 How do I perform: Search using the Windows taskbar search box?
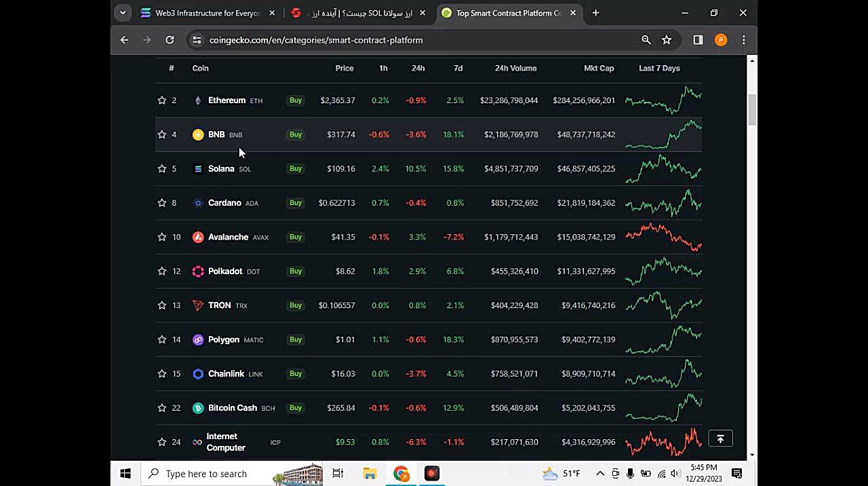(x=233, y=474)
